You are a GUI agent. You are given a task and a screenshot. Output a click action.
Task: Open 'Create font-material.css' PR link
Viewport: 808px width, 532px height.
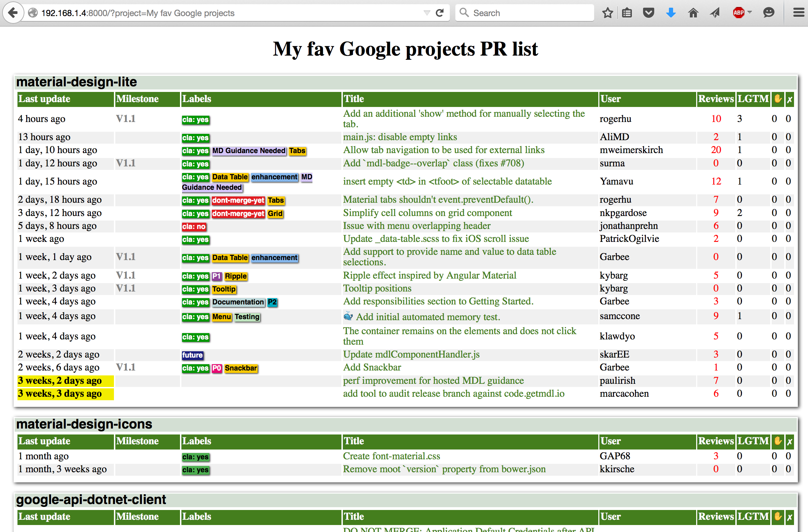click(x=391, y=456)
